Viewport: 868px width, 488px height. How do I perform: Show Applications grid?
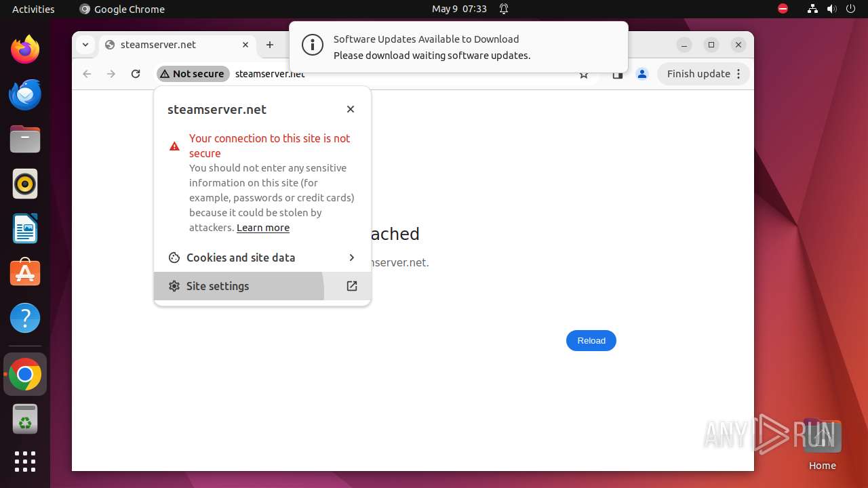[x=25, y=462]
